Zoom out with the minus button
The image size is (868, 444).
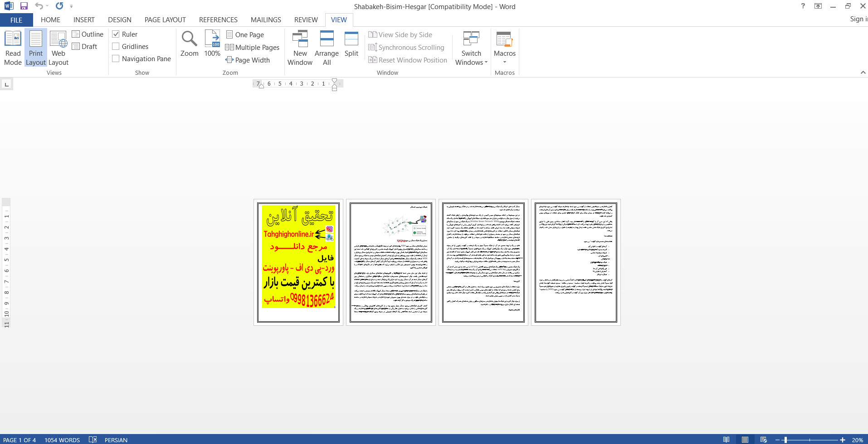pos(777,439)
